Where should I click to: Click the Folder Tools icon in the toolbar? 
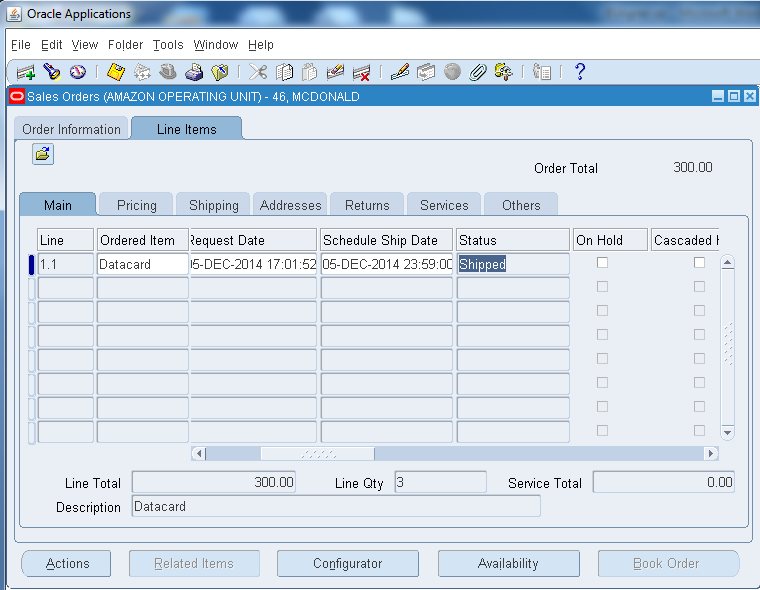click(504, 72)
